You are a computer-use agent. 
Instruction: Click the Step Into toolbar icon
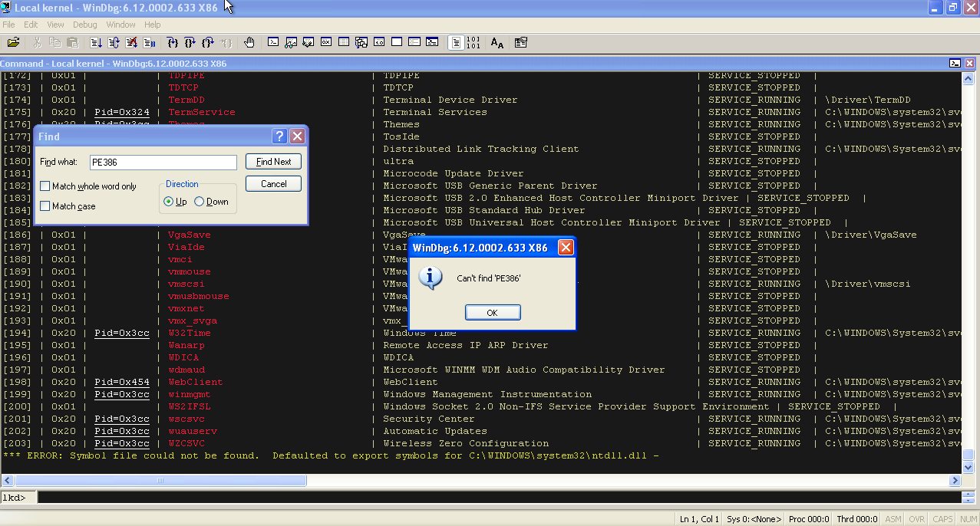click(x=172, y=42)
